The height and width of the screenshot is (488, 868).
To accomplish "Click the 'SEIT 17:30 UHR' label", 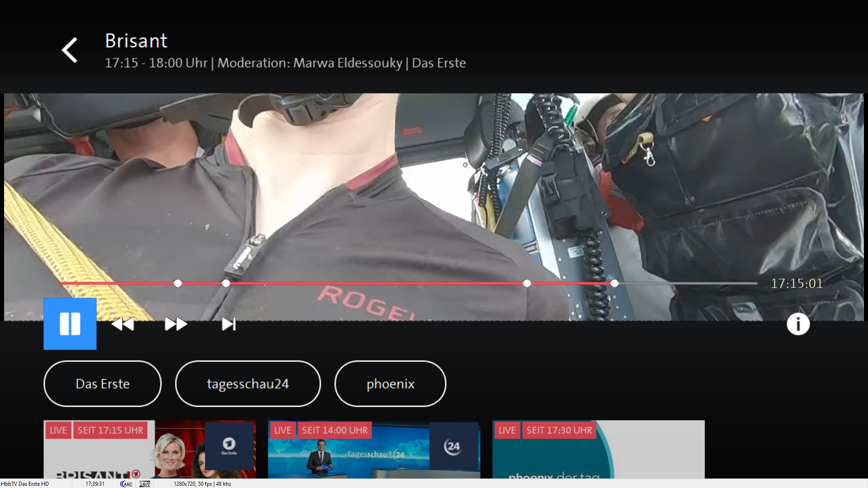I will [x=559, y=430].
